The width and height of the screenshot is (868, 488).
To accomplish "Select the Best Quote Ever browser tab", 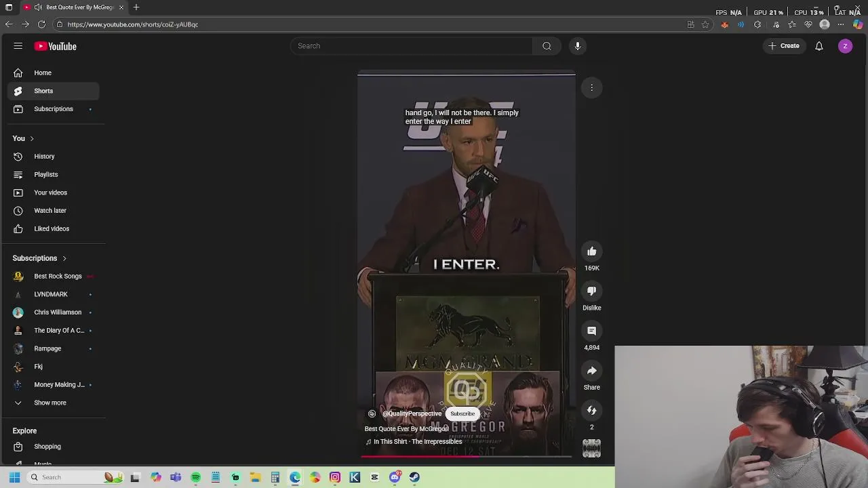I will (73, 7).
